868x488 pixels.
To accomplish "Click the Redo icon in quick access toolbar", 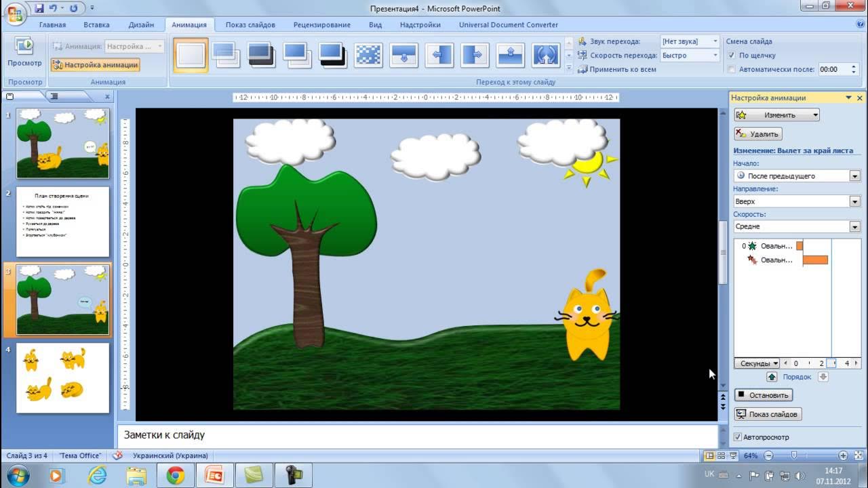I will coord(73,9).
